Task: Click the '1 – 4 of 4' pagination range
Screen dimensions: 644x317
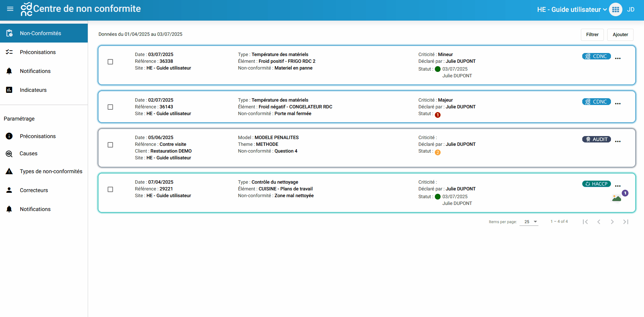Action: click(x=559, y=221)
